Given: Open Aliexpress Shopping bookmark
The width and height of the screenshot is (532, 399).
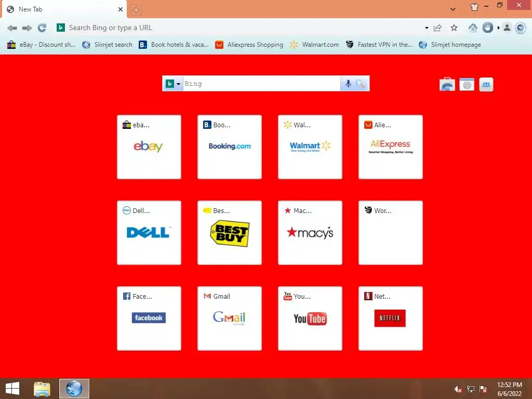Looking at the screenshot, I should point(249,45).
